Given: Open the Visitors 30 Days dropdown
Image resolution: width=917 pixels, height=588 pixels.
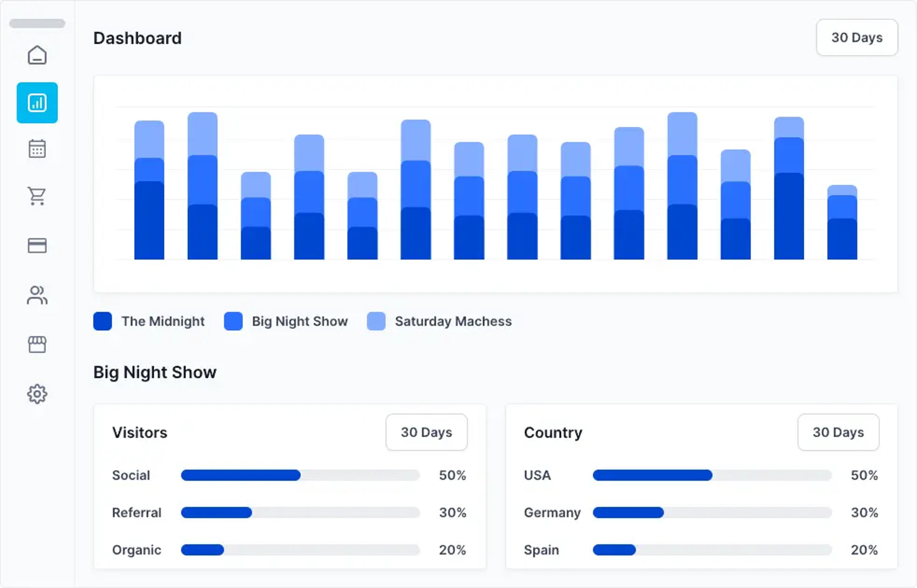Looking at the screenshot, I should [427, 432].
